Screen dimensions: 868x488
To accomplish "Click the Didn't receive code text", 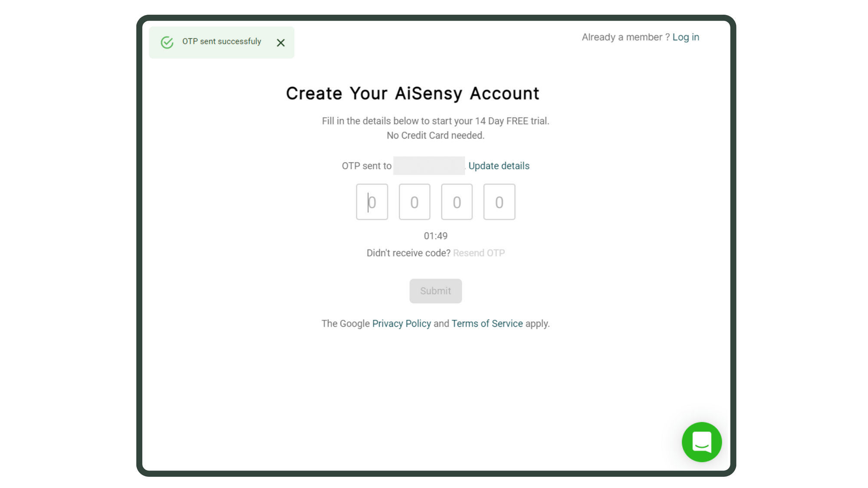I will 408,253.
